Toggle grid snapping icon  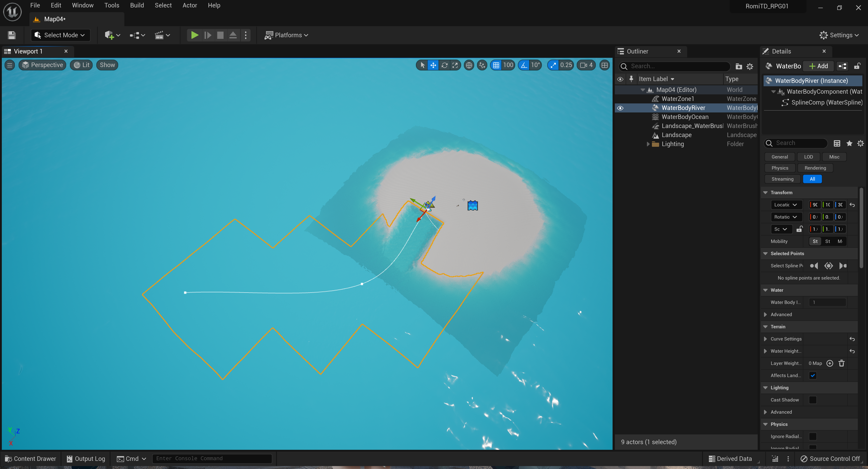coord(496,65)
